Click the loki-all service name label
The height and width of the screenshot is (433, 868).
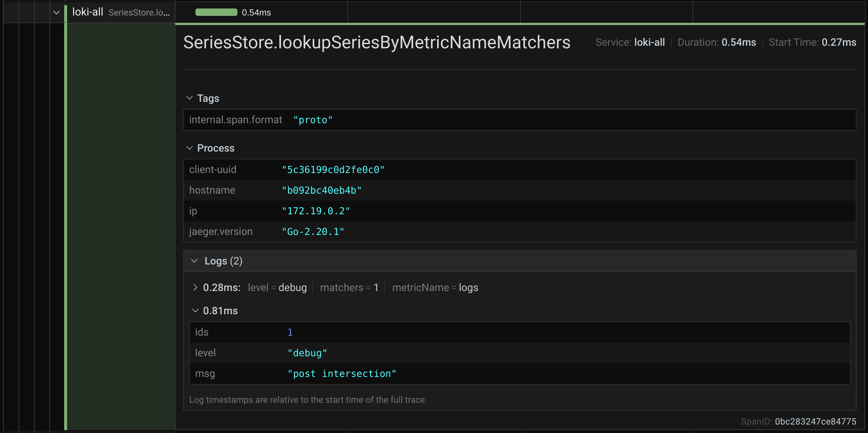87,11
